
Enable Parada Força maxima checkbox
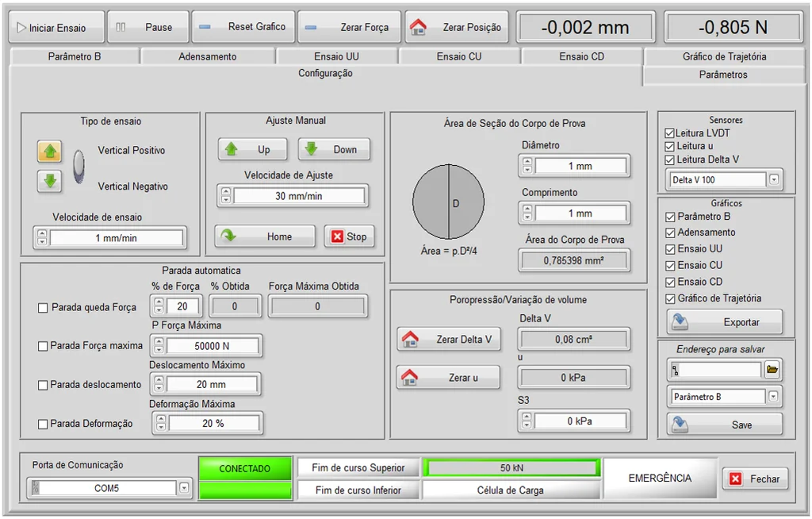[x=43, y=346]
